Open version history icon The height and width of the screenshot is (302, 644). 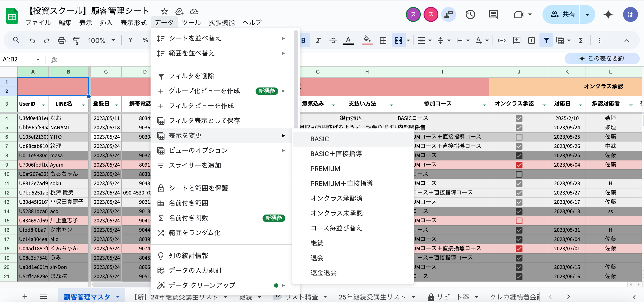470,14
